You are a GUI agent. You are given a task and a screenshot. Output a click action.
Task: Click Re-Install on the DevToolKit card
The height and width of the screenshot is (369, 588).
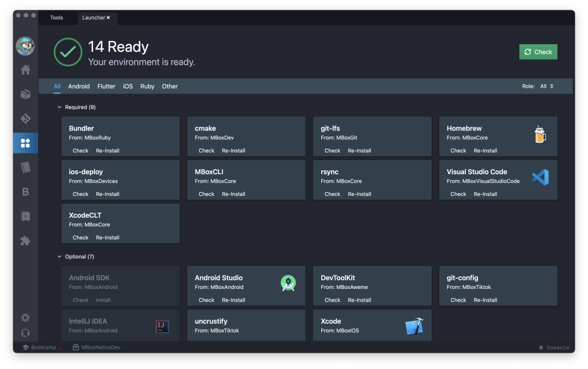[x=360, y=300]
